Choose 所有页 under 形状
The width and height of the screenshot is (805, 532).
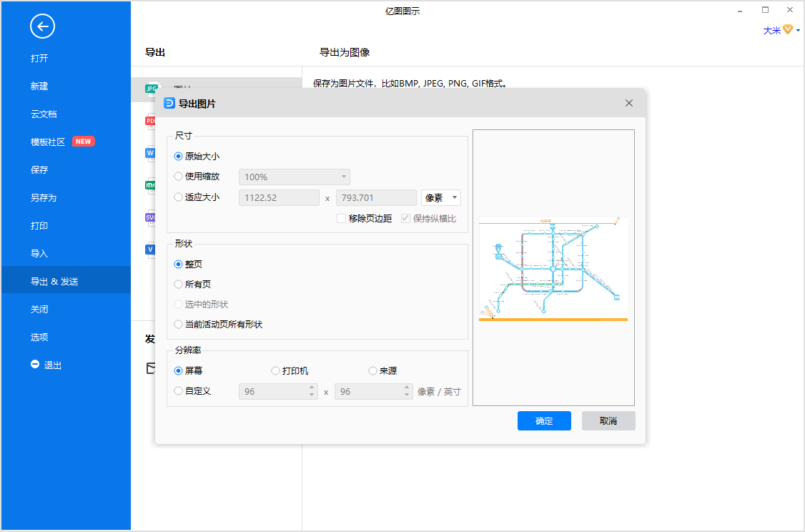[x=179, y=285]
